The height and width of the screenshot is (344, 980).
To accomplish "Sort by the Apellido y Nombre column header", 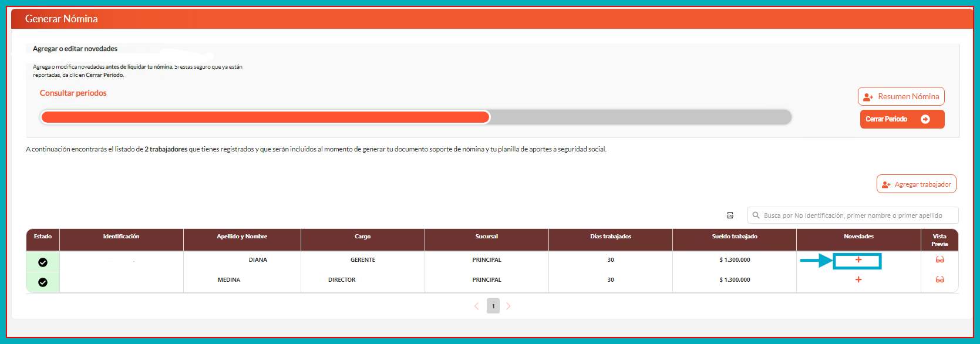I will click(x=242, y=237).
